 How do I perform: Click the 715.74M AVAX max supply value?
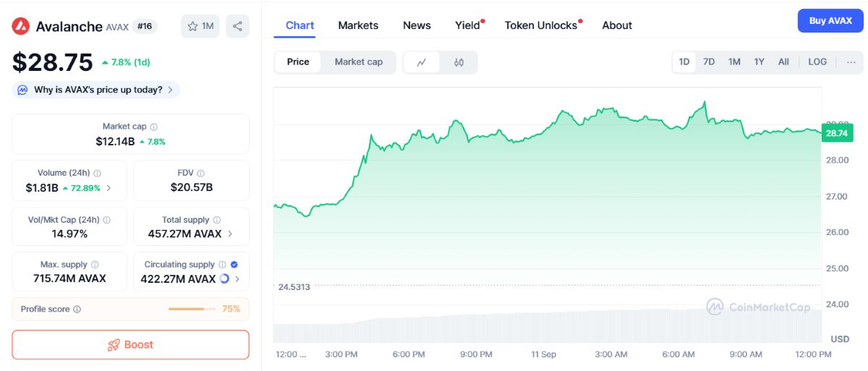pyautogui.click(x=69, y=278)
